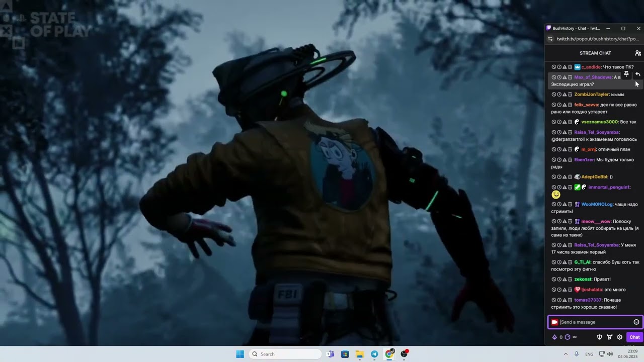The height and width of the screenshot is (362, 644).
Task: Open Microsoft Store from taskbar
Action: (345, 354)
